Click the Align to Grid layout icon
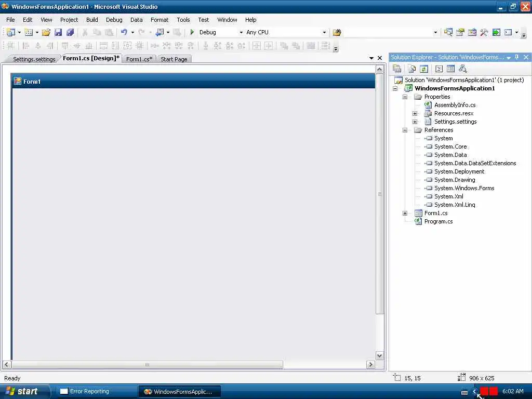 pos(10,46)
